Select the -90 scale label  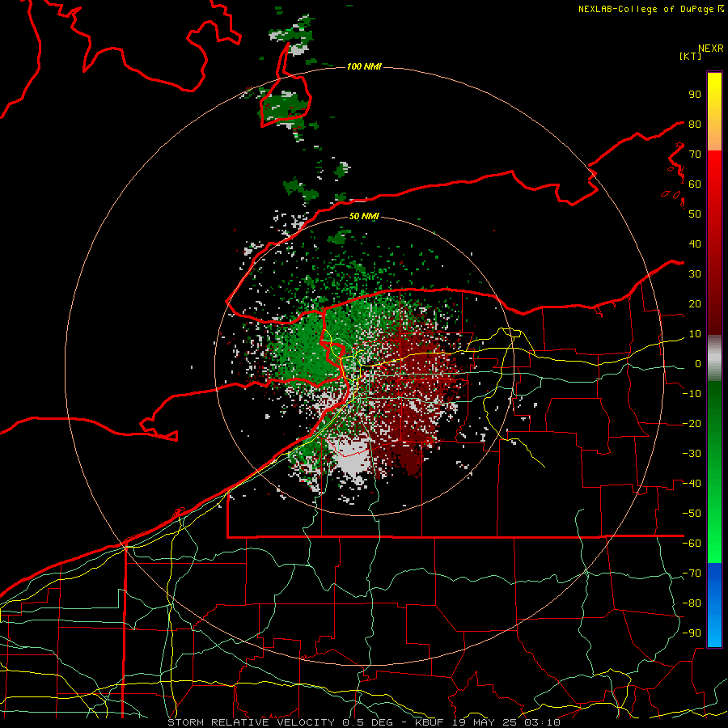point(692,633)
